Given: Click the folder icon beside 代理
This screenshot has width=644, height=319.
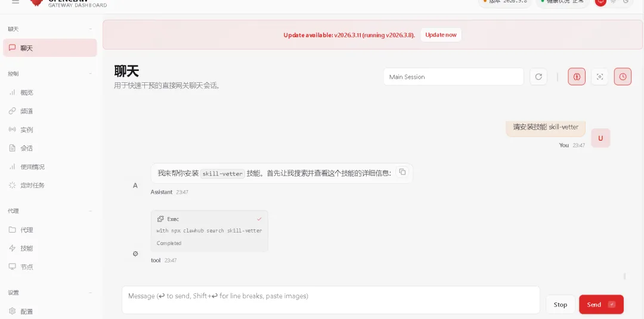Looking at the screenshot, I should tap(13, 230).
